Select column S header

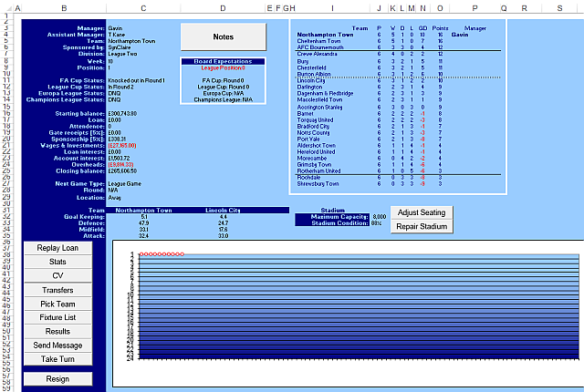click(559, 8)
